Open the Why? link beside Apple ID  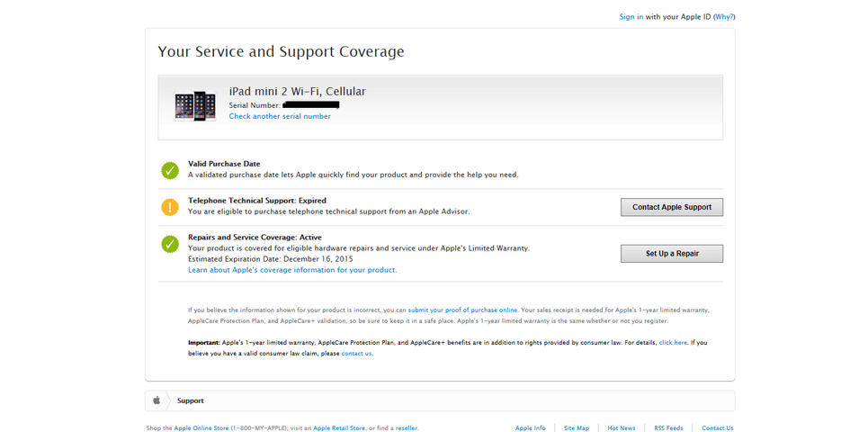coord(724,17)
